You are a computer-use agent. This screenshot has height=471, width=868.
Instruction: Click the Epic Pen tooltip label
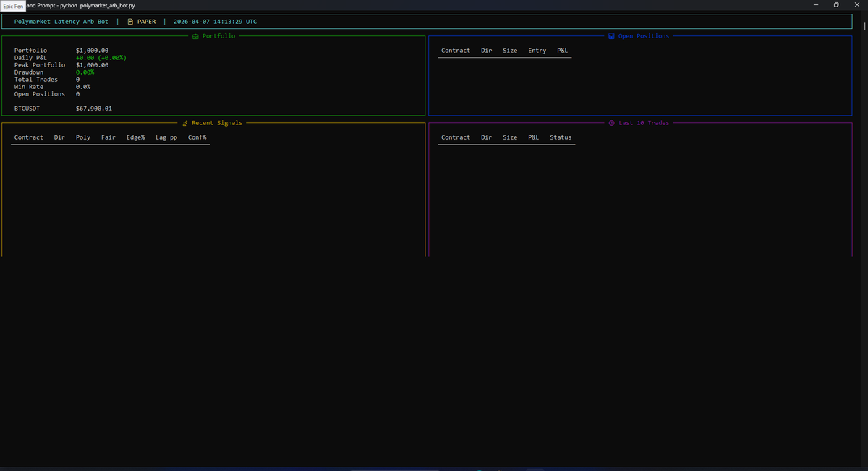click(13, 6)
